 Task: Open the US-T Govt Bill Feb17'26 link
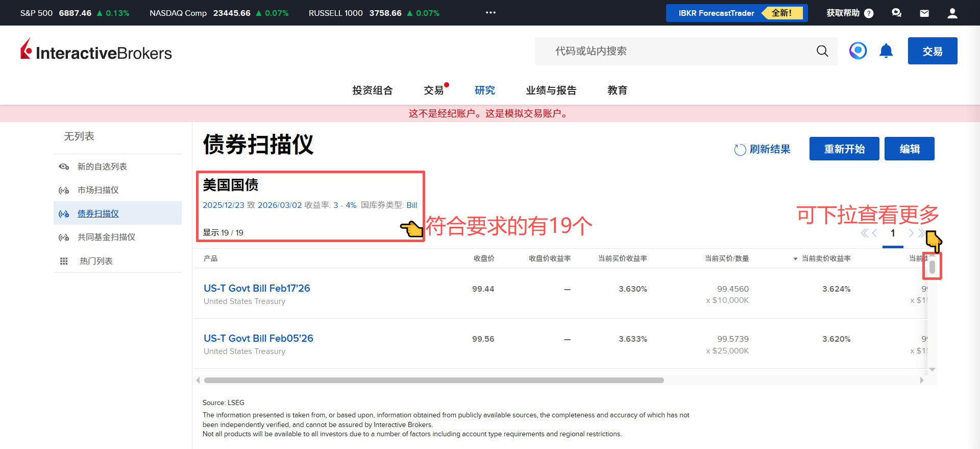(257, 288)
